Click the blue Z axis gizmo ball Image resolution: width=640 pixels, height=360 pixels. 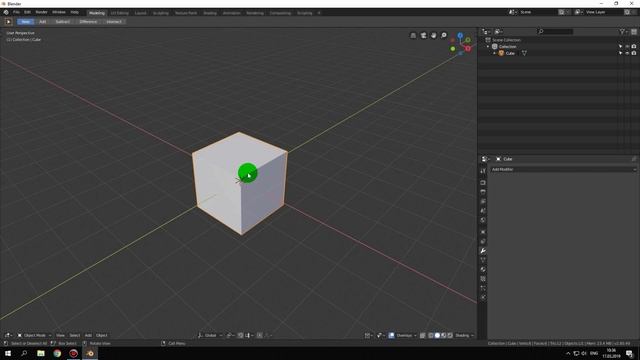pyautogui.click(x=460, y=36)
